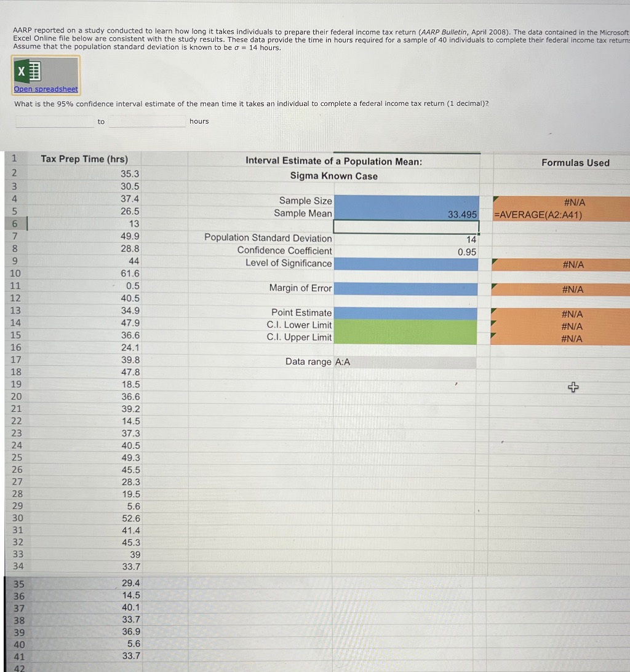Focus the upper confidence limit answer box

pyautogui.click(x=147, y=121)
